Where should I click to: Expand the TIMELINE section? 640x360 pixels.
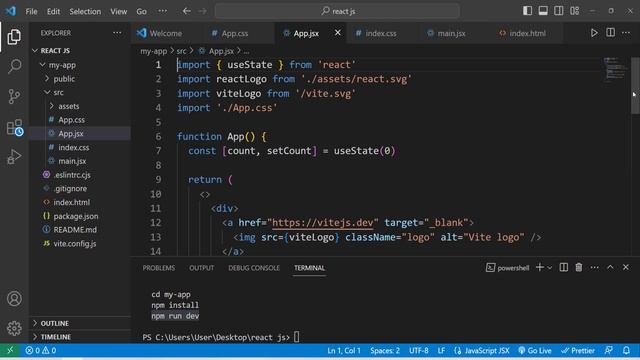click(80, 337)
